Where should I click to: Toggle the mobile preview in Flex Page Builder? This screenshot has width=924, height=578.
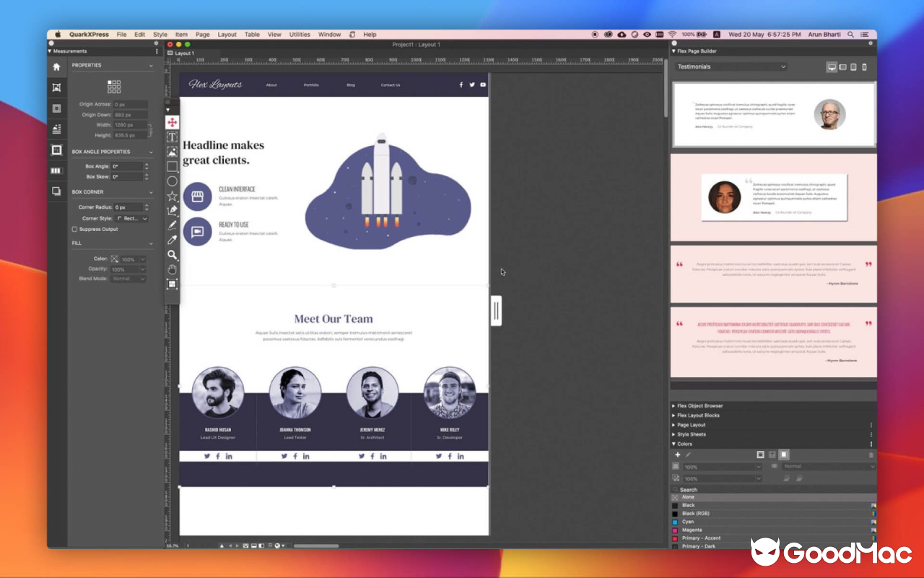coord(863,66)
